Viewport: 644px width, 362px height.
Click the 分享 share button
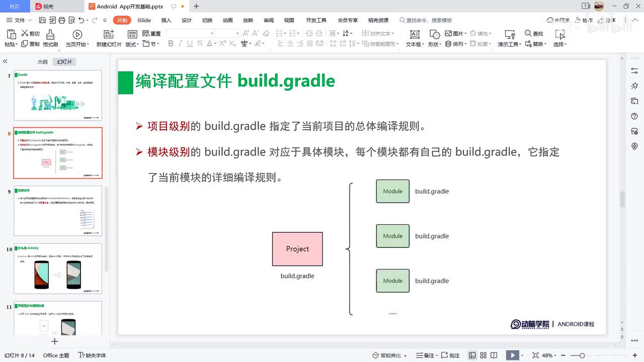click(606, 20)
